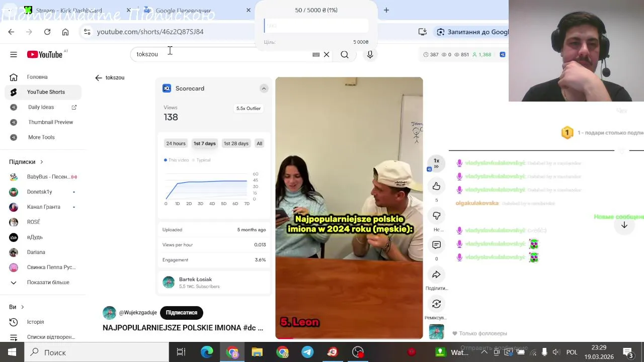Reload the page in browser
Screen dimensions: 644x362
(x=47, y=32)
